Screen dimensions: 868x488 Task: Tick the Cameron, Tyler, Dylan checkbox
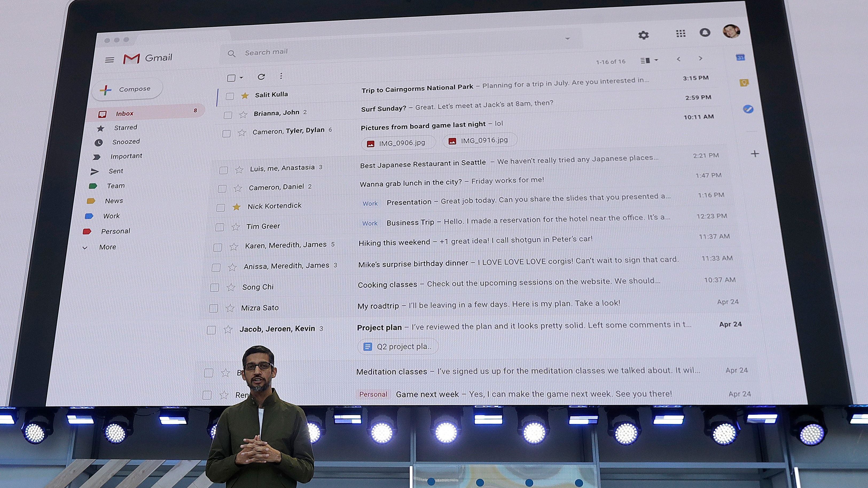(226, 134)
